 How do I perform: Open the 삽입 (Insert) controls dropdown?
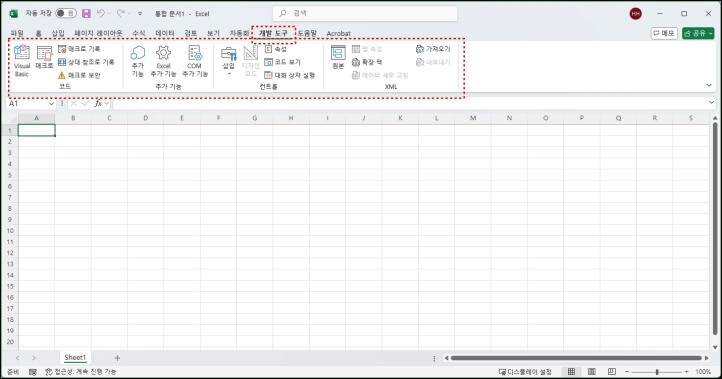[x=229, y=61]
